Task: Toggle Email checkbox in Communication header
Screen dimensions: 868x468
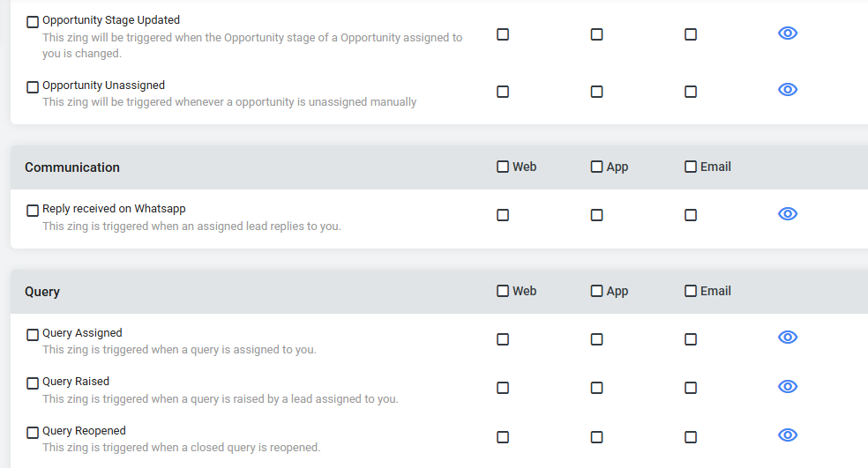Action: pyautogui.click(x=691, y=167)
